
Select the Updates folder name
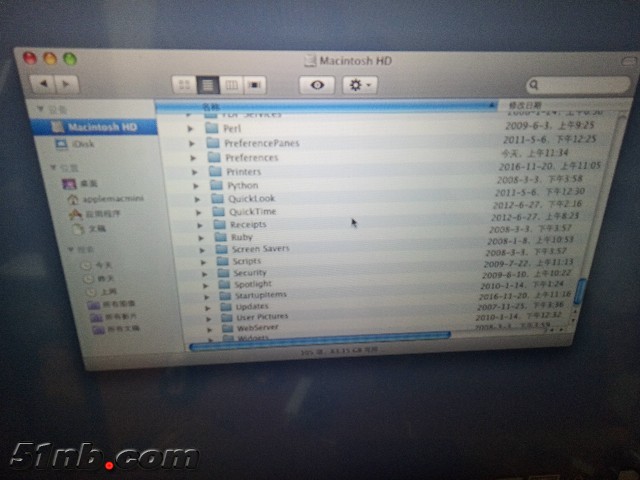252,306
